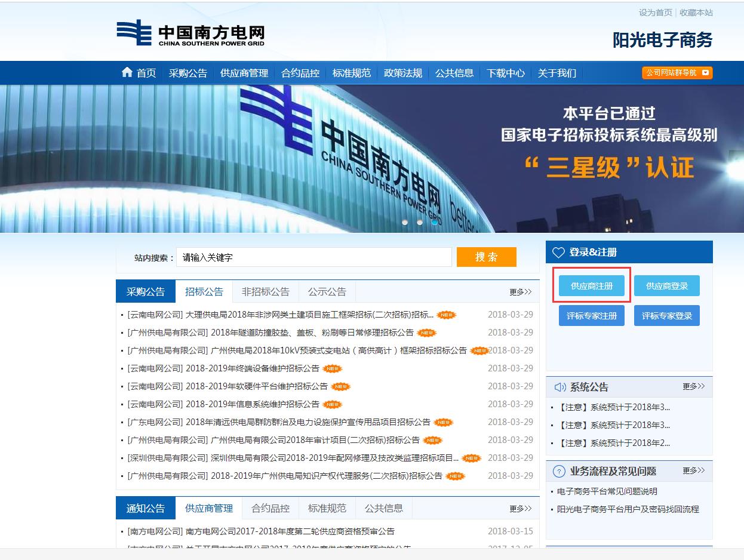Click the 供应商注册 button

click(592, 286)
